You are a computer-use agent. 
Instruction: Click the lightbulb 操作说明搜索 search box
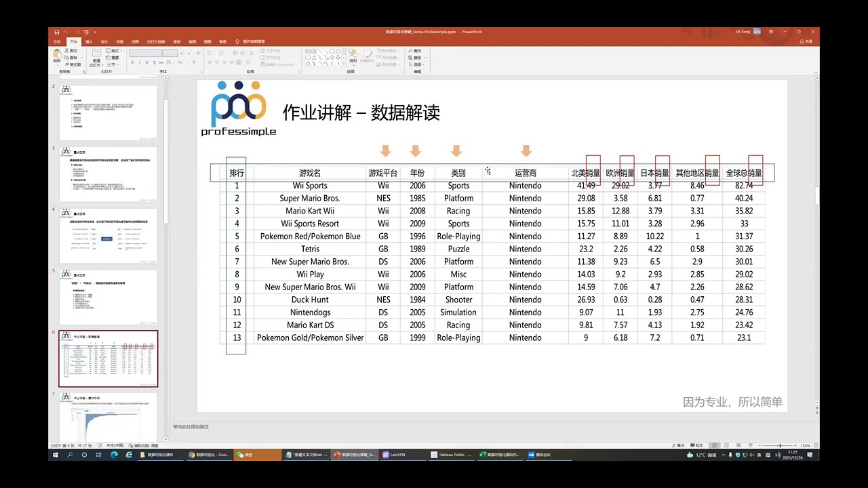(x=251, y=41)
